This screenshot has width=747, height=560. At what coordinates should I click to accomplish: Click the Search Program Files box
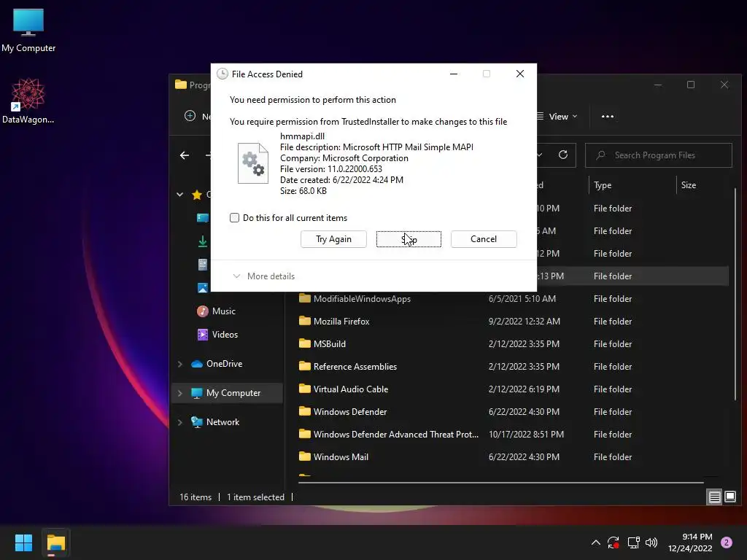point(659,155)
